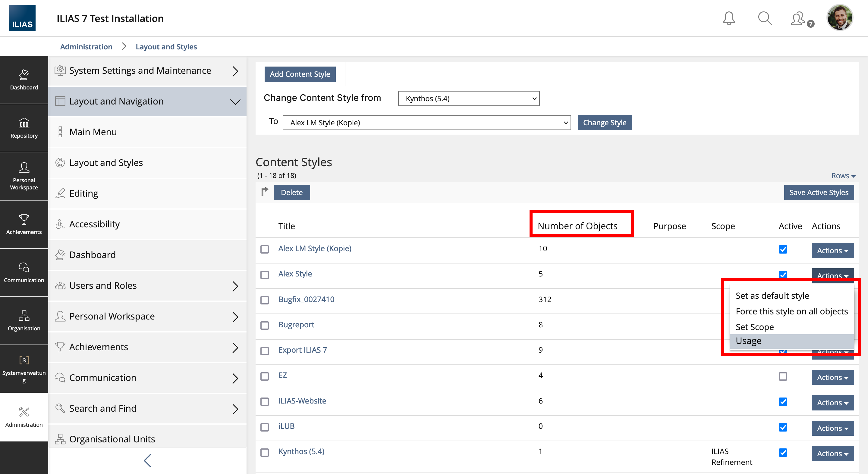The width and height of the screenshot is (868, 474).
Task: Open the notifications bell icon
Action: click(x=728, y=18)
